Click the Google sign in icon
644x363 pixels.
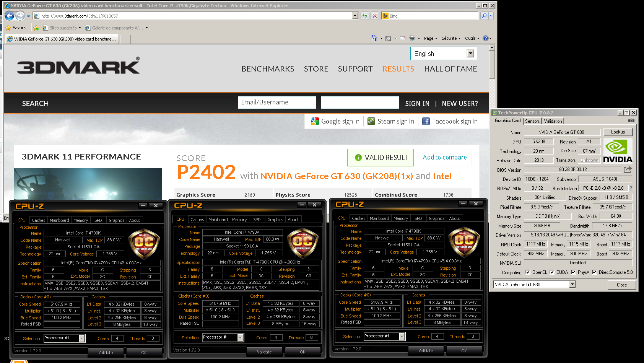(x=315, y=121)
